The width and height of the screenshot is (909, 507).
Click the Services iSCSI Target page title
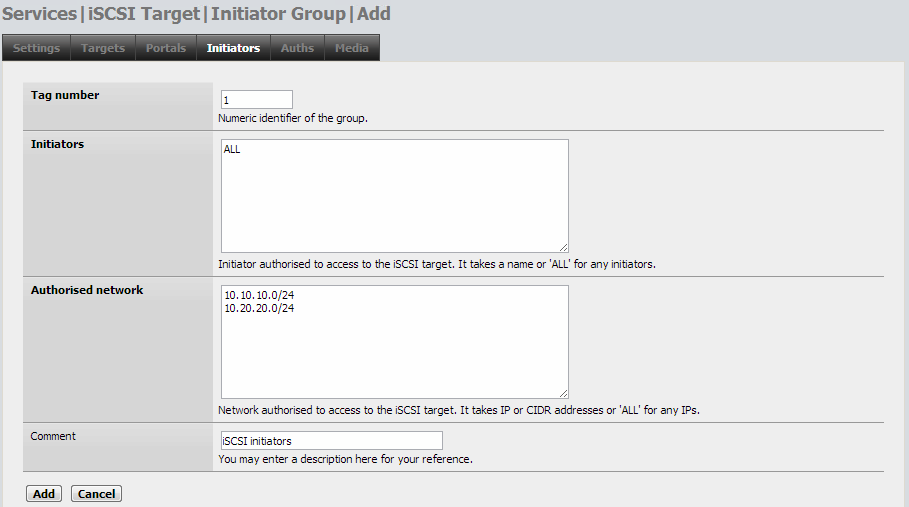tap(196, 14)
